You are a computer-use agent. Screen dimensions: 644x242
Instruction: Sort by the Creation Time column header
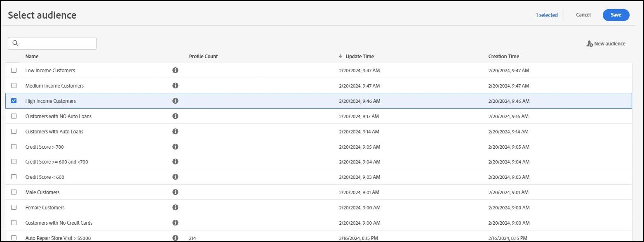pyautogui.click(x=503, y=57)
